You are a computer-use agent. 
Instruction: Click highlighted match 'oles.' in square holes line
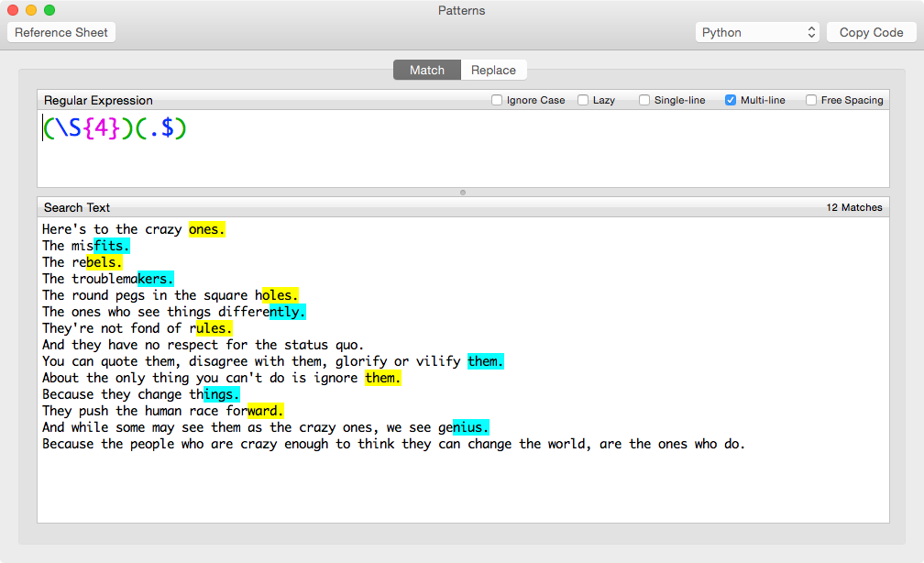(280, 295)
